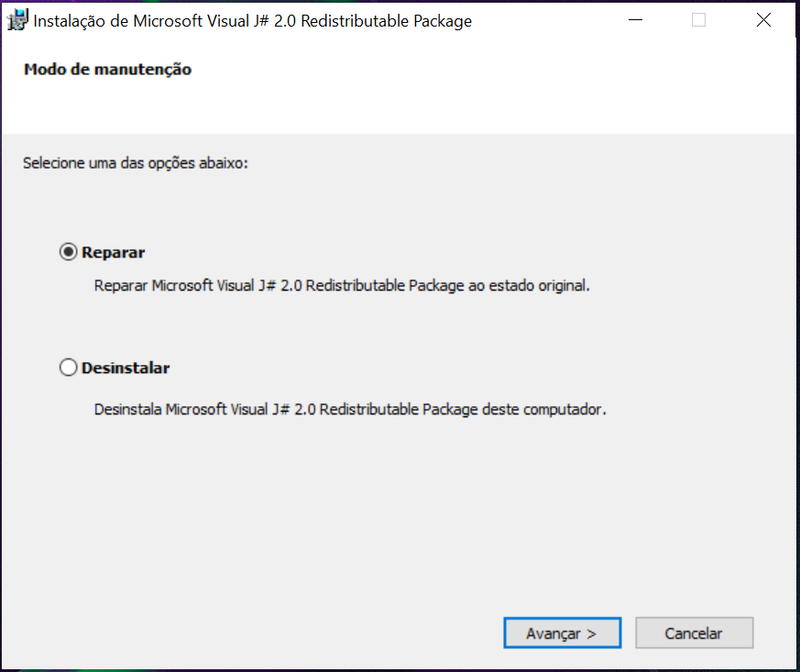Click the '>' arrow on the Avançar button
This screenshot has width=800, height=672.
(x=591, y=633)
